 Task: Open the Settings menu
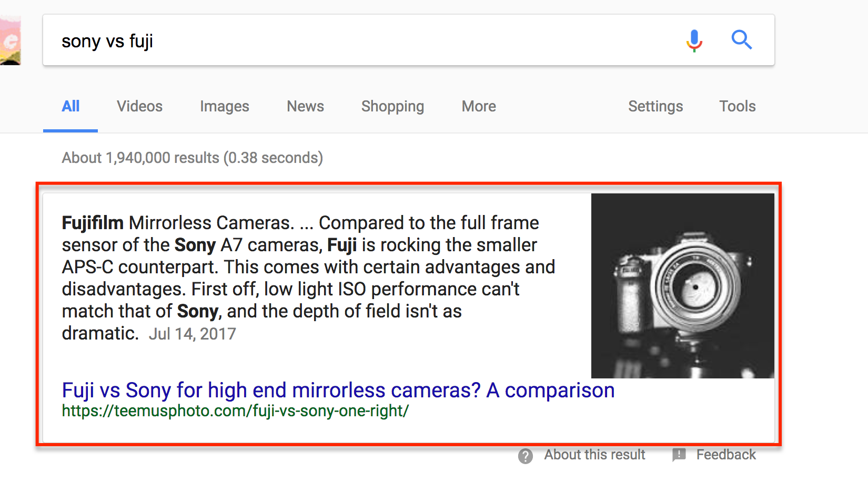(x=655, y=107)
